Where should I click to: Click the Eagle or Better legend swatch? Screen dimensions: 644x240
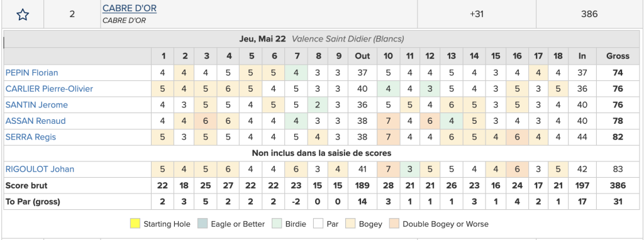click(x=203, y=224)
